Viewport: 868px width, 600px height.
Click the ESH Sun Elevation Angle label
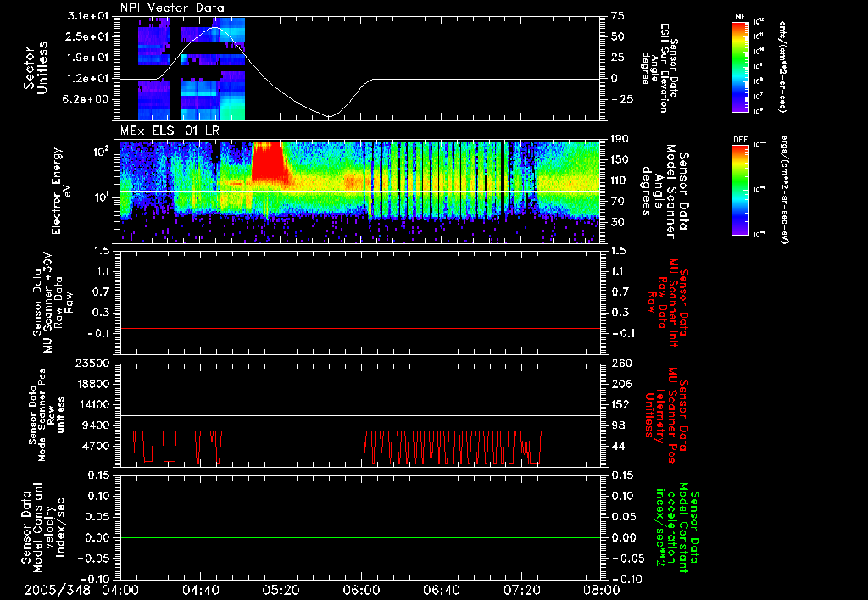tap(659, 68)
